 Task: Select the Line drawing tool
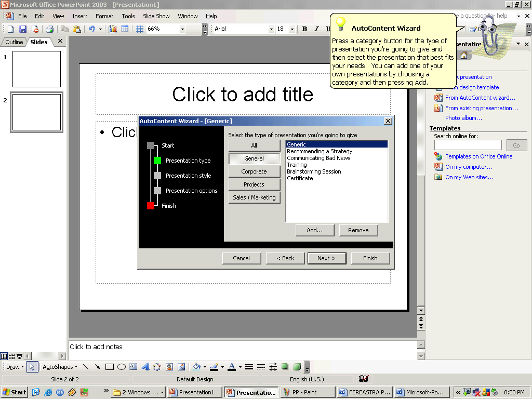[x=86, y=367]
